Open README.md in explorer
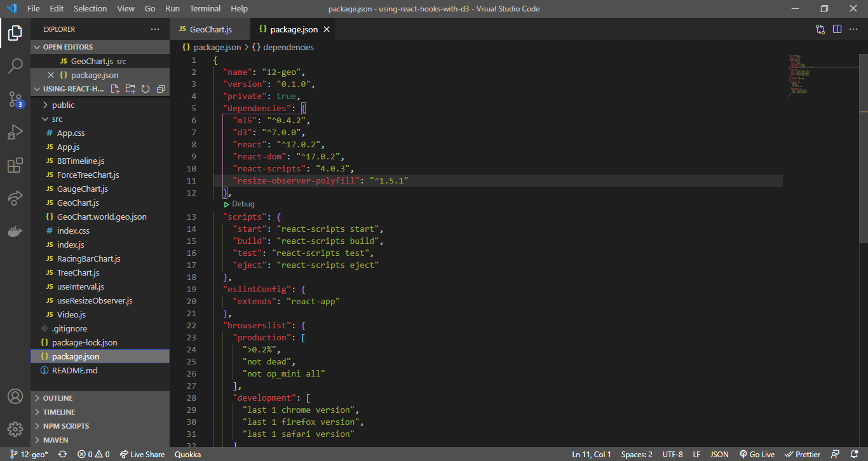868x461 pixels. pos(100,371)
